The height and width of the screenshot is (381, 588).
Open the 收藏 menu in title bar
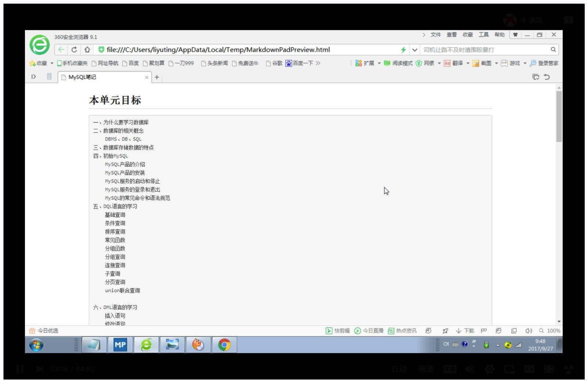coord(468,35)
